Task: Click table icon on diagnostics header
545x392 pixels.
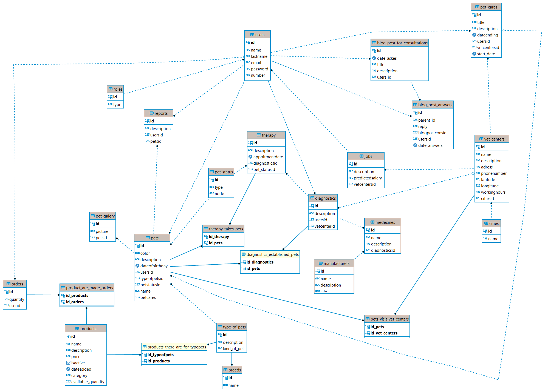Action: [312, 198]
